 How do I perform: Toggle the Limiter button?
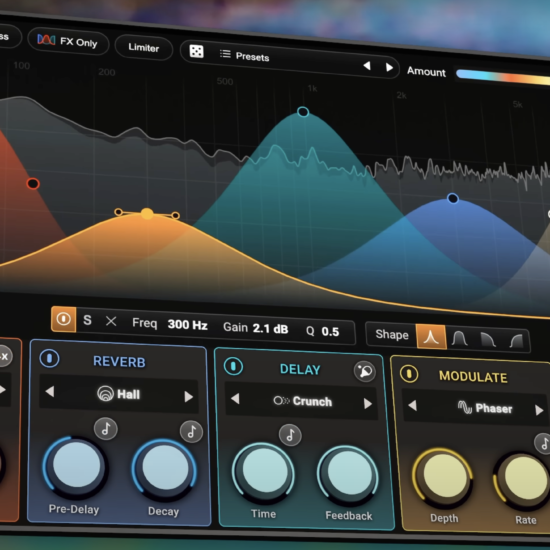[x=143, y=47]
